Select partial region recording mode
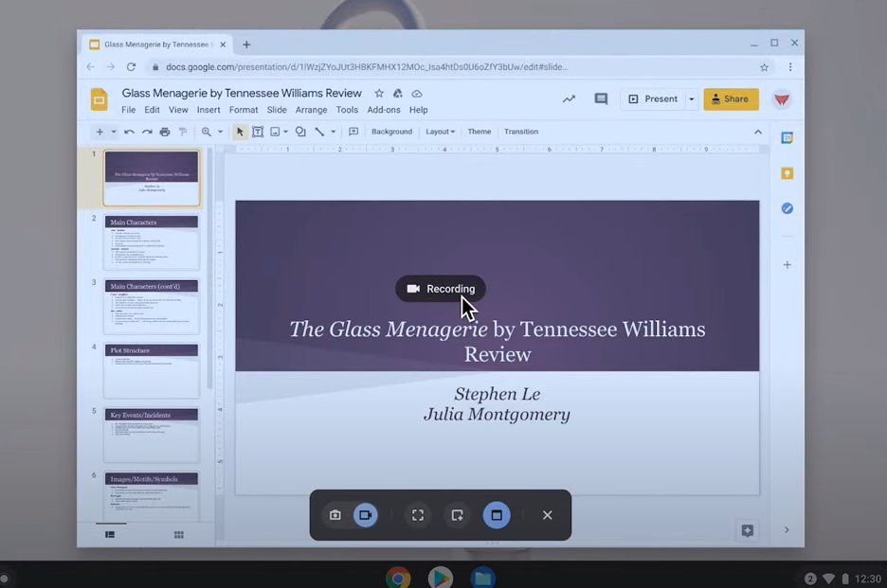Viewport: 887px width, 588px height. pyautogui.click(x=457, y=515)
